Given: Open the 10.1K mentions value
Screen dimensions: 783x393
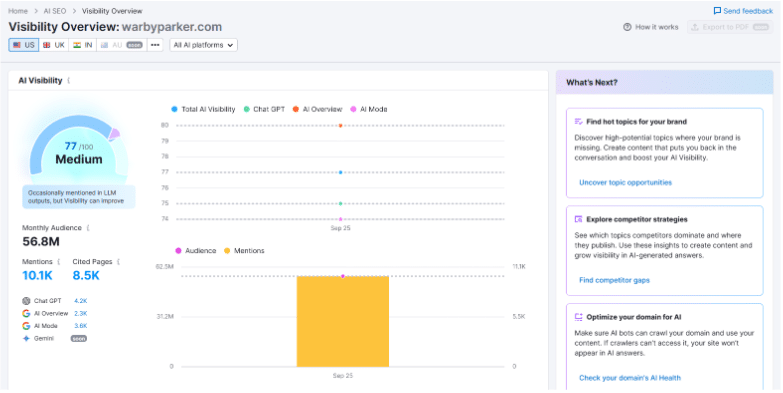Looking at the screenshot, I should (37, 276).
